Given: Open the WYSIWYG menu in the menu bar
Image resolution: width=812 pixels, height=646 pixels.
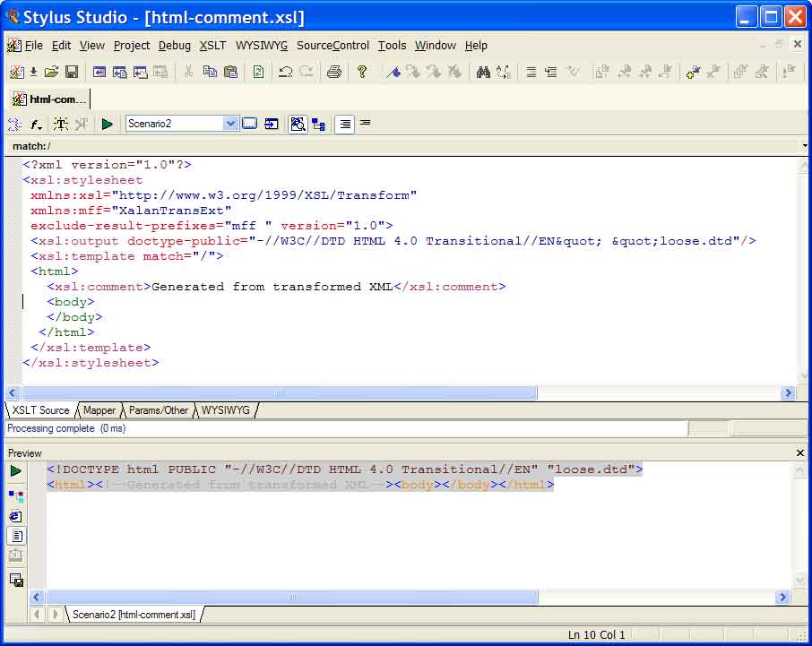Looking at the screenshot, I should click(x=262, y=46).
